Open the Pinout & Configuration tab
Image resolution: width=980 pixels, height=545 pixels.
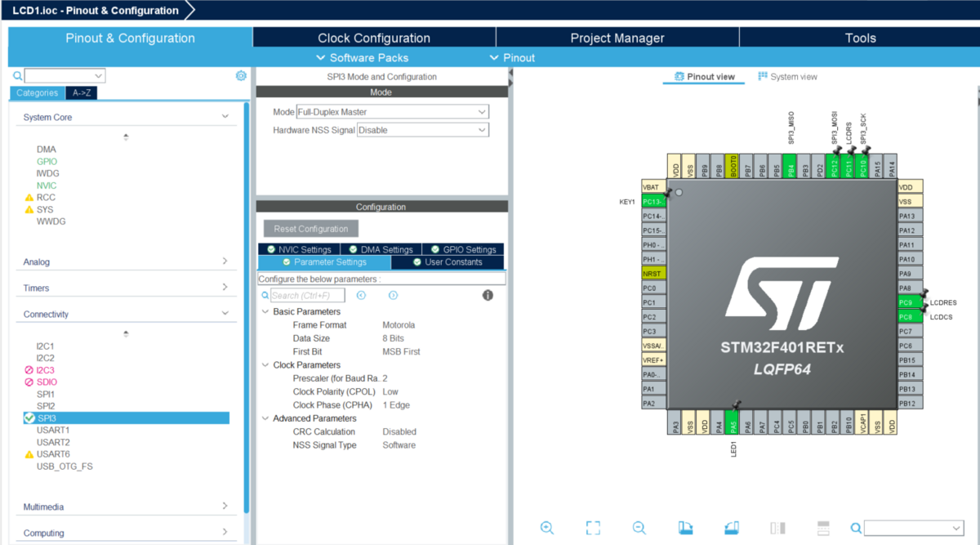click(130, 38)
